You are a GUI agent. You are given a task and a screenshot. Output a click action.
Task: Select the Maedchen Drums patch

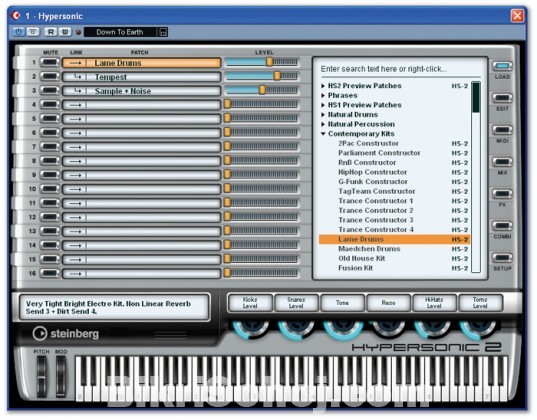[394, 249]
